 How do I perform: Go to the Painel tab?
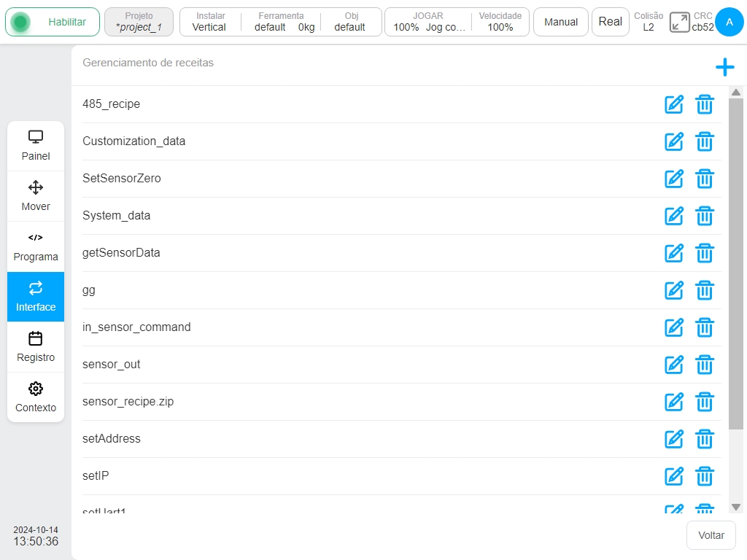pyautogui.click(x=36, y=146)
